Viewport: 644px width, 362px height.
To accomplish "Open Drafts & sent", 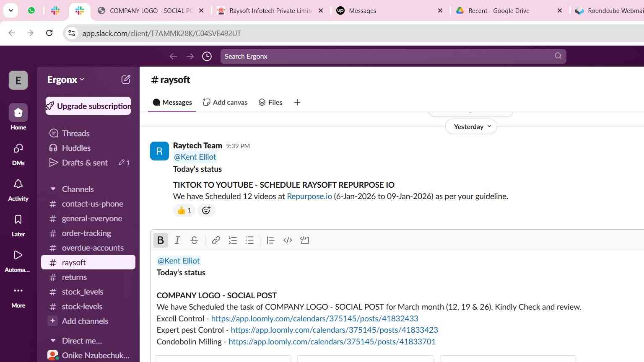I will tap(88, 163).
